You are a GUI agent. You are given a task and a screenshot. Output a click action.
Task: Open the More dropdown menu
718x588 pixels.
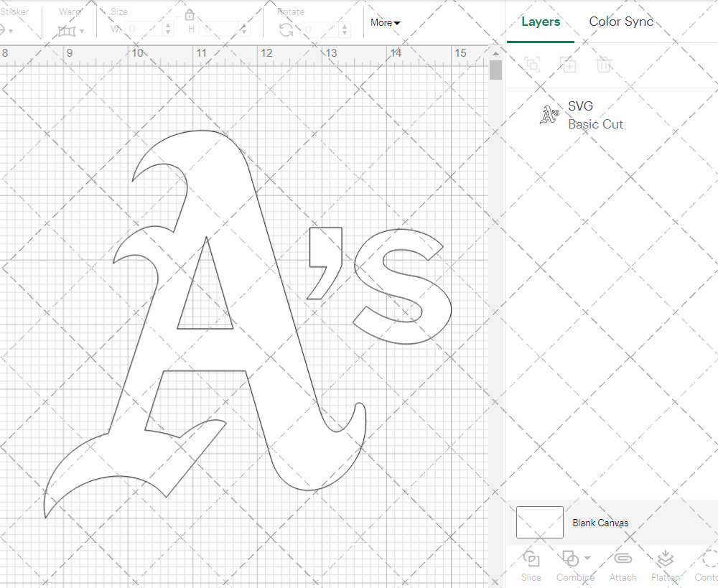pyautogui.click(x=385, y=22)
